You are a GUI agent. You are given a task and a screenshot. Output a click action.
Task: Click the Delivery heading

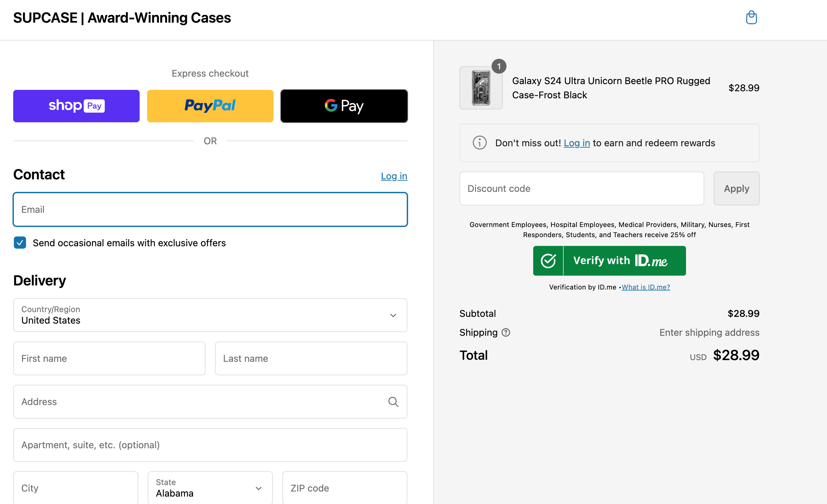(x=40, y=280)
